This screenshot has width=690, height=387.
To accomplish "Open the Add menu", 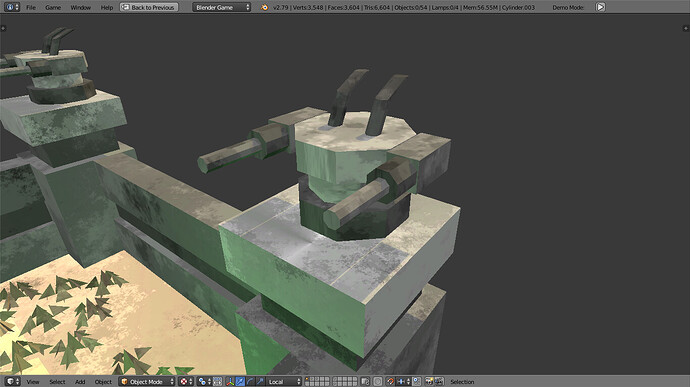I will click(80, 382).
